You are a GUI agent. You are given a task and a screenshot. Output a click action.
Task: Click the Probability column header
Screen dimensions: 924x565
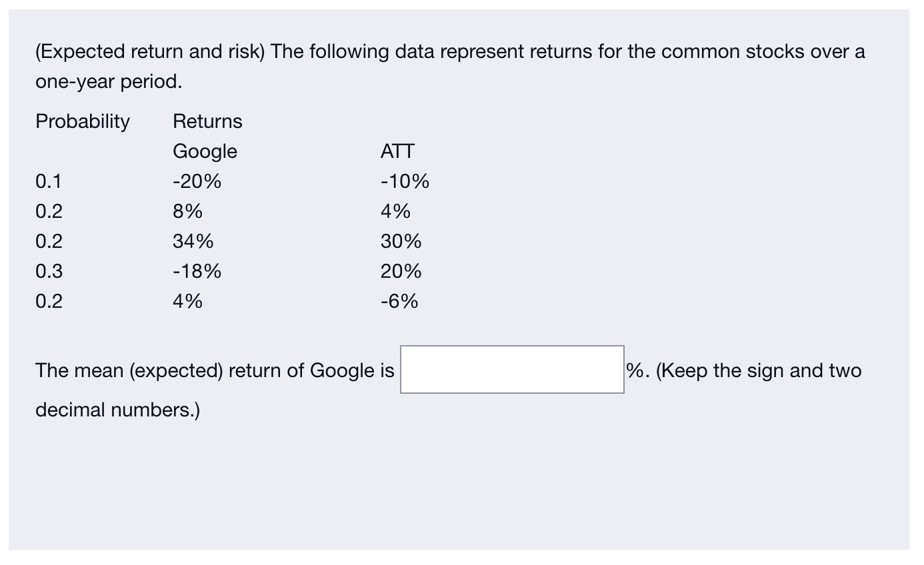[82, 121]
